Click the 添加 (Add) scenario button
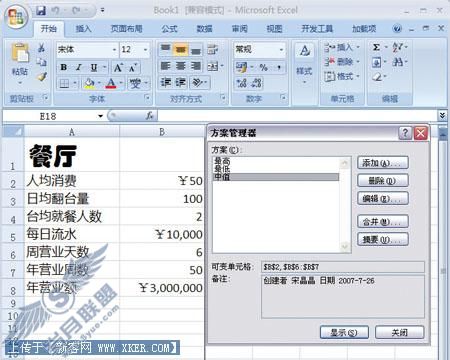 [x=383, y=163]
